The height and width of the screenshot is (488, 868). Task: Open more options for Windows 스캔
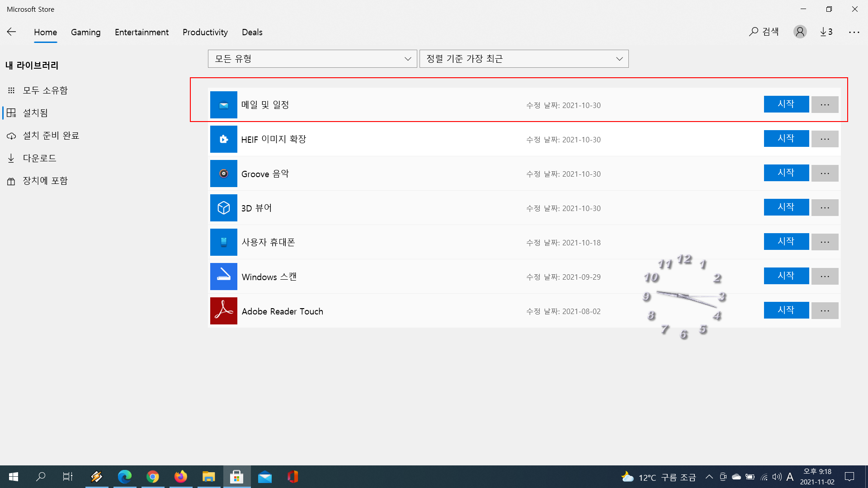825,276
